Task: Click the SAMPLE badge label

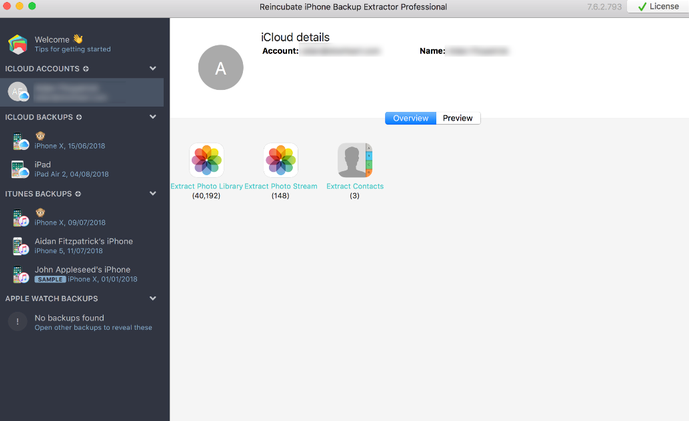Action: pos(50,279)
